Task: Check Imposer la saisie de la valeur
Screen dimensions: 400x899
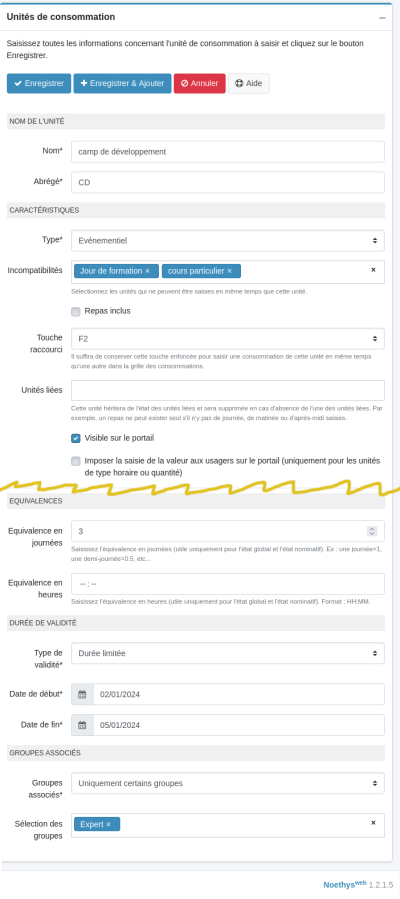Action: [x=76, y=461]
